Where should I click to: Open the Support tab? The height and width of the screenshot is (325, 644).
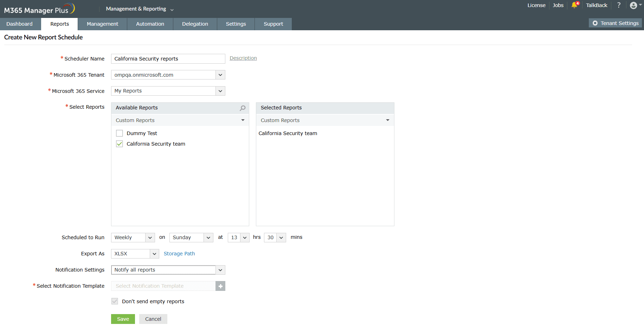pyautogui.click(x=273, y=24)
